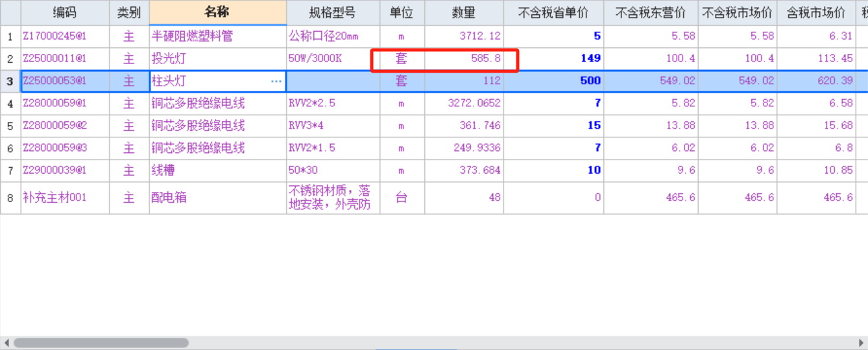Viewport: 868px width, 350px height.
Task: Click quantity cell 112
Action: [x=464, y=81]
